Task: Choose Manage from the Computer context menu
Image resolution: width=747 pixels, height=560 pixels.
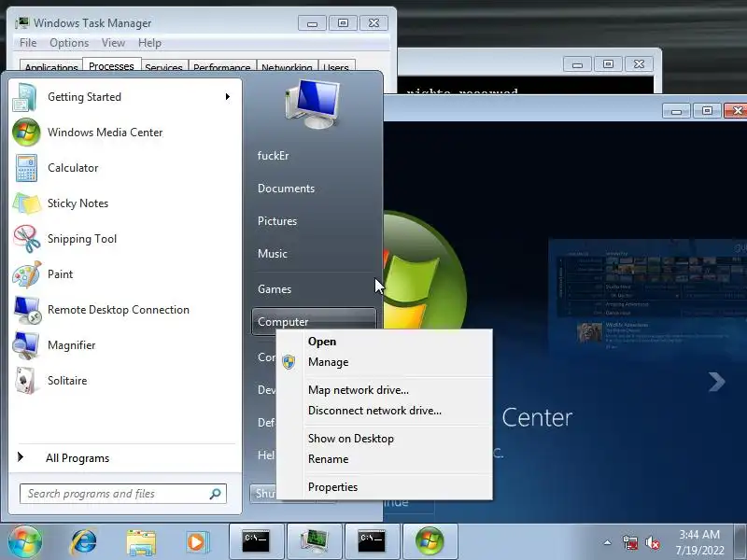Action: 384,362
